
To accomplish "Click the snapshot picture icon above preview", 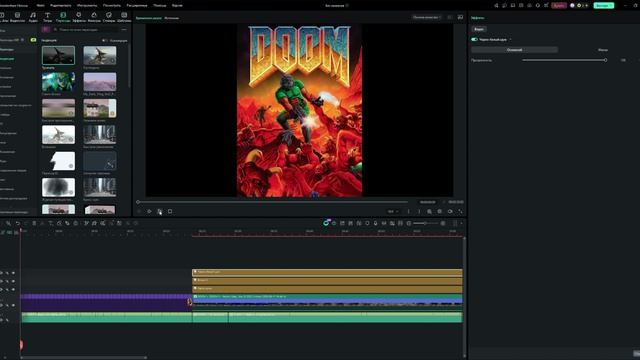I will click(460, 17).
